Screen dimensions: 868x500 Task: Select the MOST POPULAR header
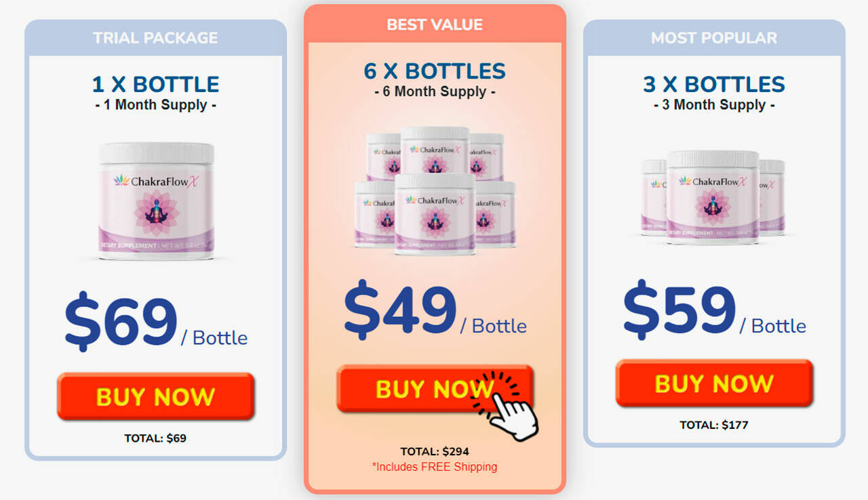[714, 38]
